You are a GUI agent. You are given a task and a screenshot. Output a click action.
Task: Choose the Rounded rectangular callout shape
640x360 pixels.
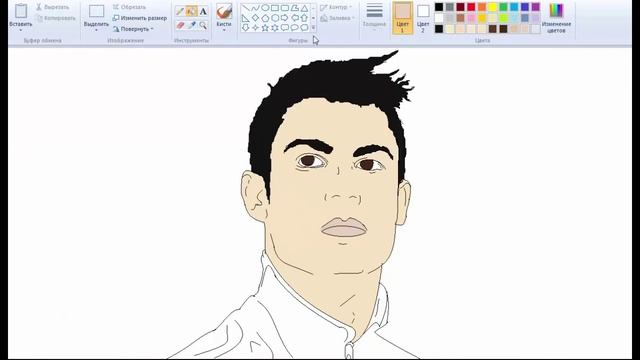coord(284,28)
